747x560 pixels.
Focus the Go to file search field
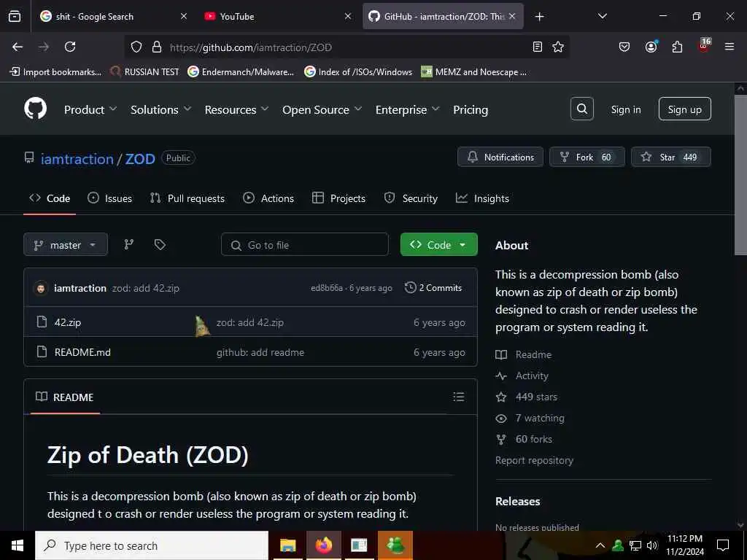coord(305,244)
